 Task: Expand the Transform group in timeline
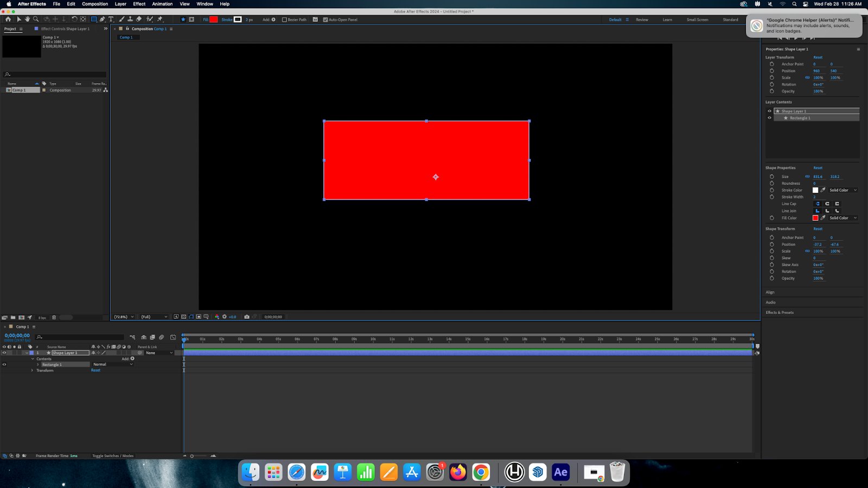pyautogui.click(x=32, y=370)
